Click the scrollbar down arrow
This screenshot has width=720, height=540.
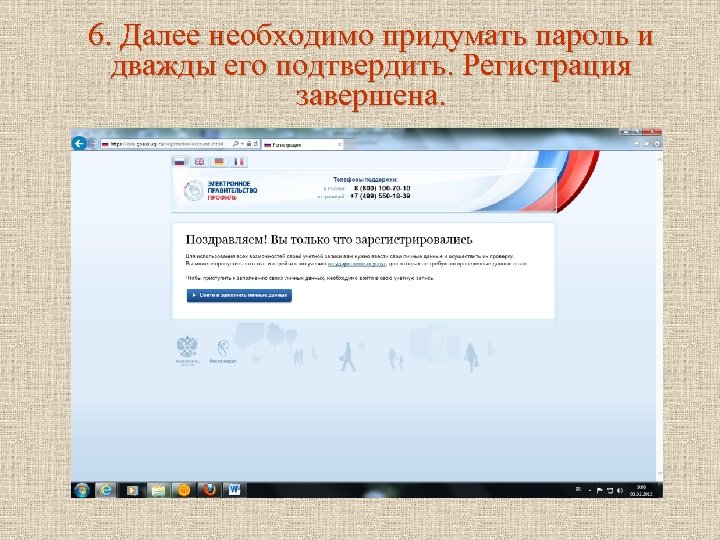[x=659, y=473]
